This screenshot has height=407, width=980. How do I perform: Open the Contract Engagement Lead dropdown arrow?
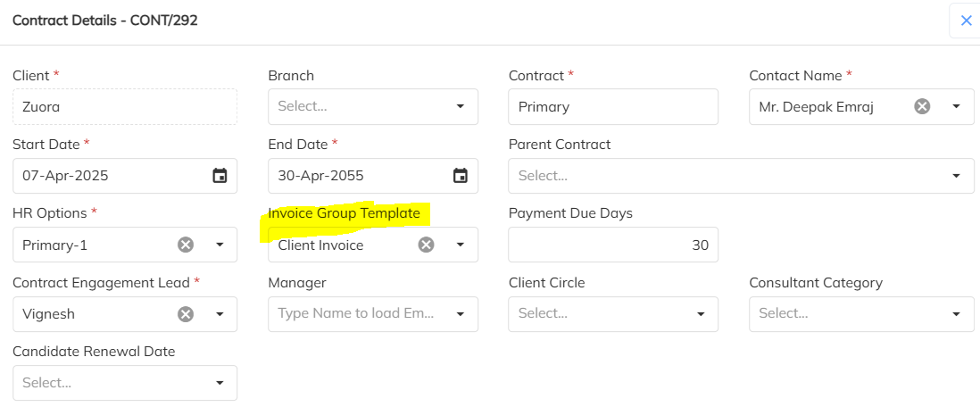pos(220,313)
